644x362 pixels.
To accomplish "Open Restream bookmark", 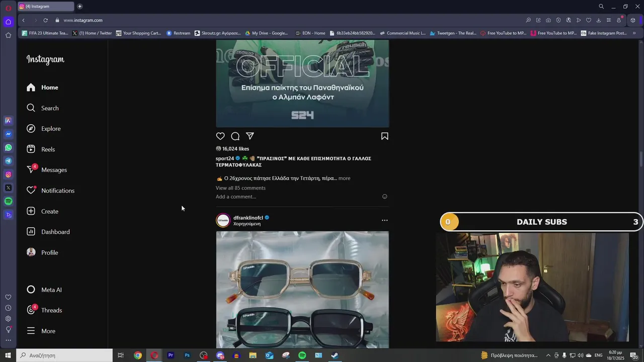I will click(178, 33).
